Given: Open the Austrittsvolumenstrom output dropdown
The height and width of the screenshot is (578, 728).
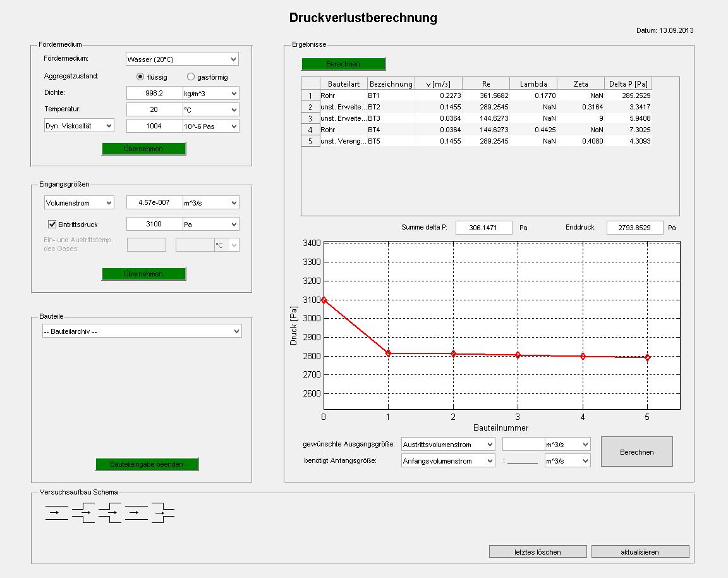Looking at the screenshot, I should 447,445.
